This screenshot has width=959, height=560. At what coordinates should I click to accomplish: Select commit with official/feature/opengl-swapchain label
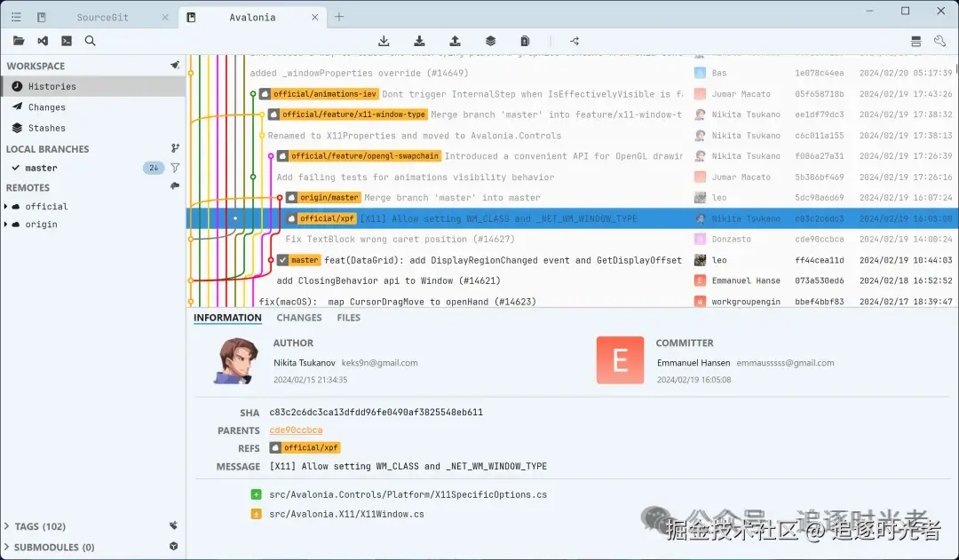tap(573, 156)
